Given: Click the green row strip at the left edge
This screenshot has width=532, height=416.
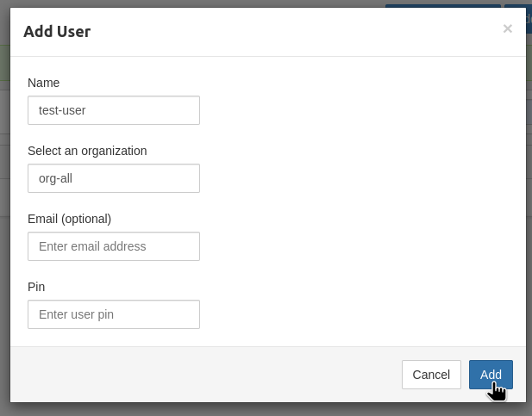Looking at the screenshot, I should pos(5,63).
